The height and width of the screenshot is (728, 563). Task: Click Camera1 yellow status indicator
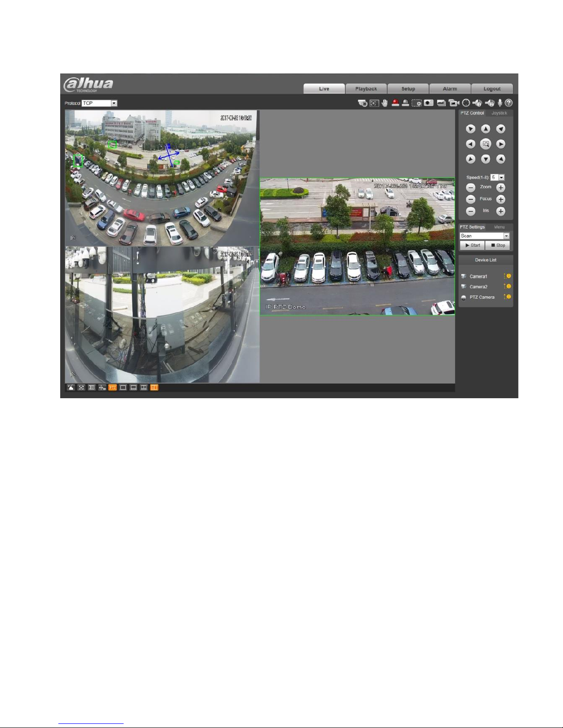tap(508, 276)
